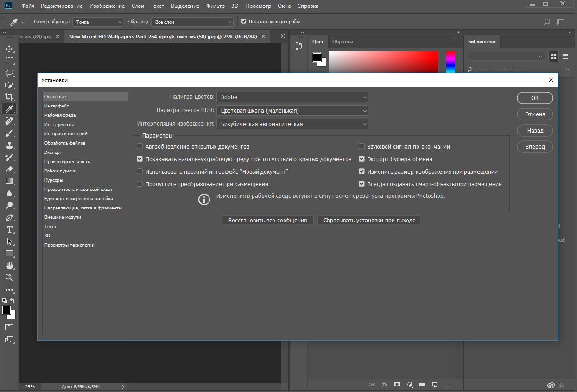The width and height of the screenshot is (577, 392).
Task: Select the Horizontal Type tool
Action: 9,229
